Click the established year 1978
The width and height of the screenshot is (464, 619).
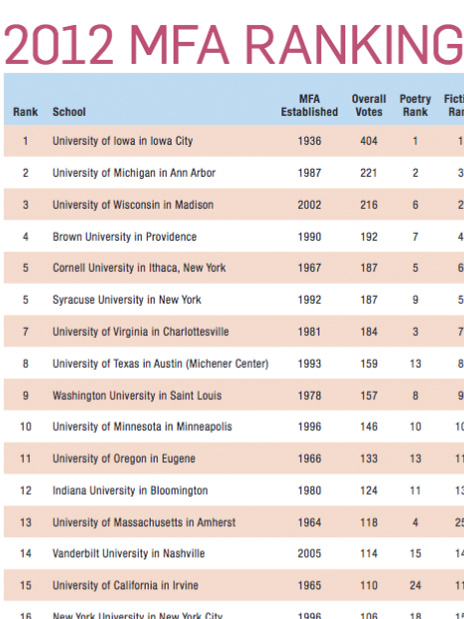point(309,396)
